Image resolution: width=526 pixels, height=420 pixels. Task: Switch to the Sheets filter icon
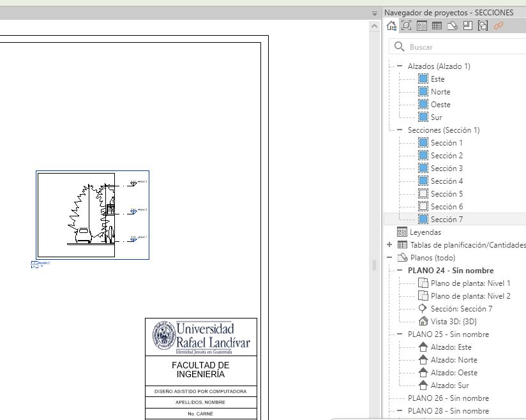click(452, 26)
